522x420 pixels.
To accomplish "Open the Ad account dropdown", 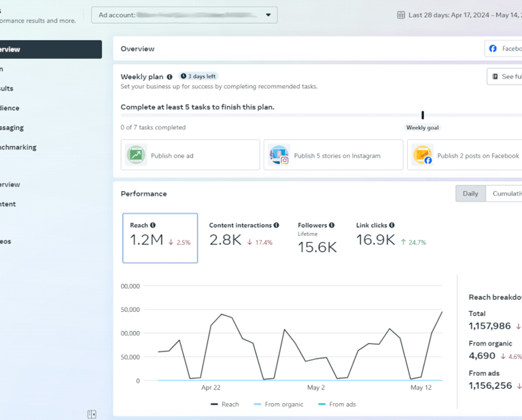I will (x=184, y=15).
